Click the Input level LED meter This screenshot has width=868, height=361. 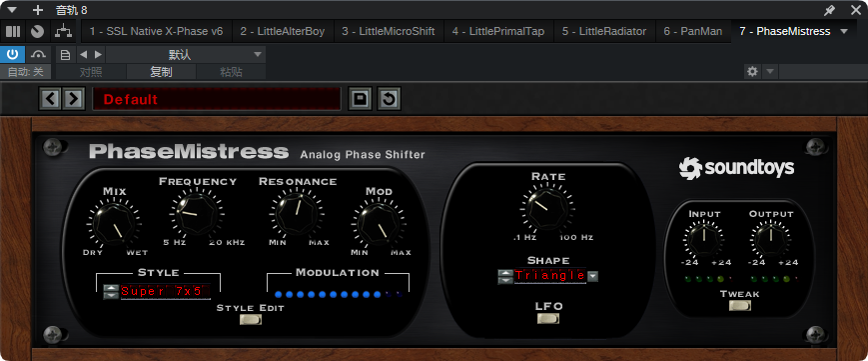coord(708,278)
